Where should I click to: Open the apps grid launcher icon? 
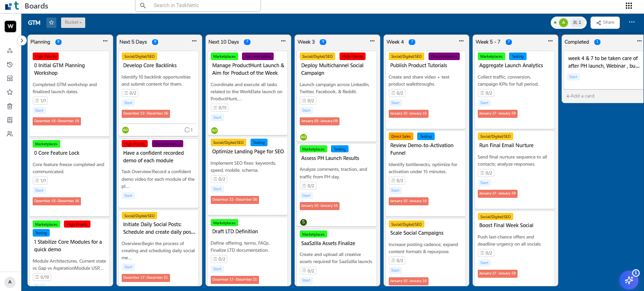tap(629, 6)
